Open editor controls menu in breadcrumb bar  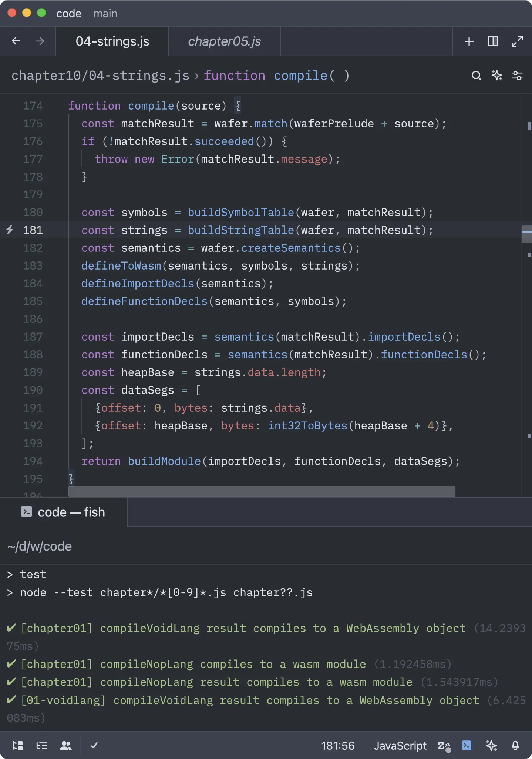517,76
